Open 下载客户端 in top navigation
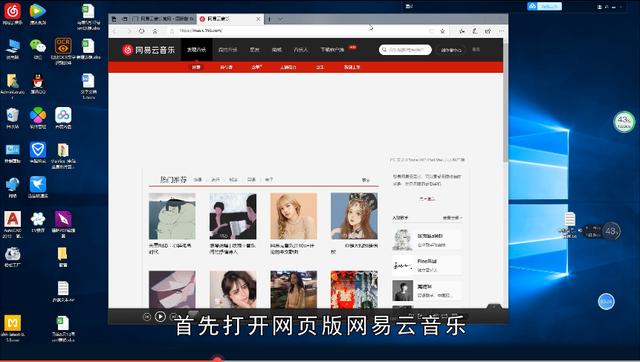Viewport: 640px width, 362px height. [x=332, y=50]
